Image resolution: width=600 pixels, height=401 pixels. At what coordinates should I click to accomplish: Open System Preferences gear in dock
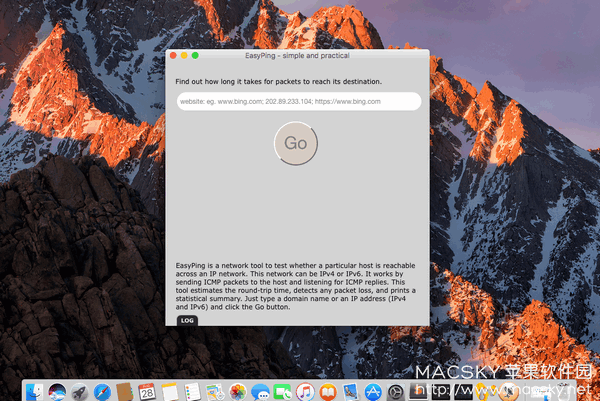[395, 392]
